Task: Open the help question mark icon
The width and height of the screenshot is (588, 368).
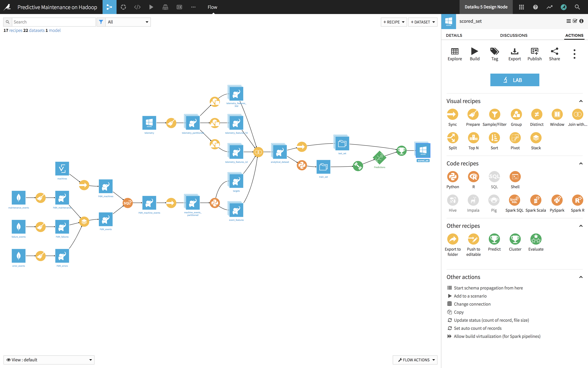Action: click(535, 7)
